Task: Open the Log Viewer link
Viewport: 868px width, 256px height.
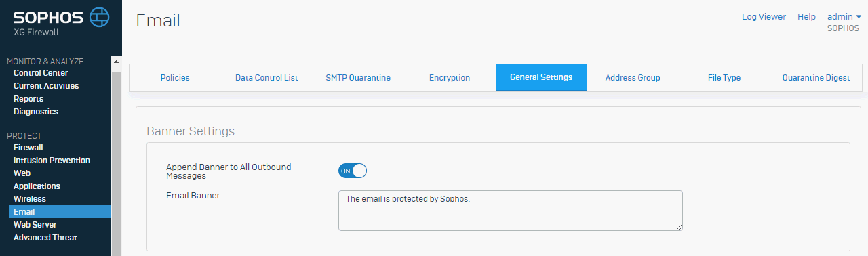Action: (764, 17)
